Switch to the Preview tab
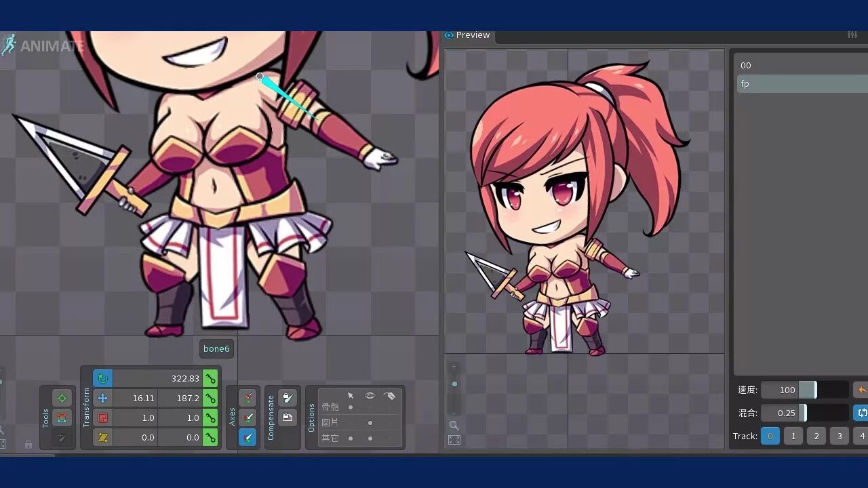 (x=467, y=35)
